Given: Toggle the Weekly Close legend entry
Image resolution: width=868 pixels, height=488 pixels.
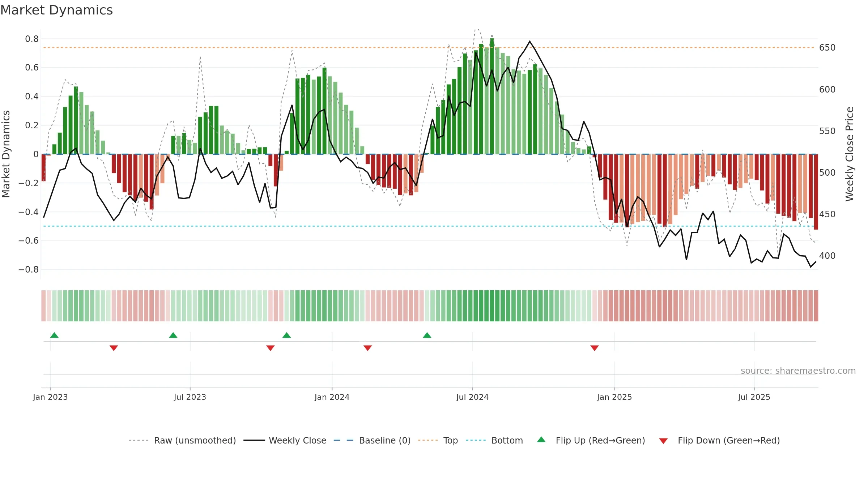Looking at the screenshot, I should click(x=285, y=440).
